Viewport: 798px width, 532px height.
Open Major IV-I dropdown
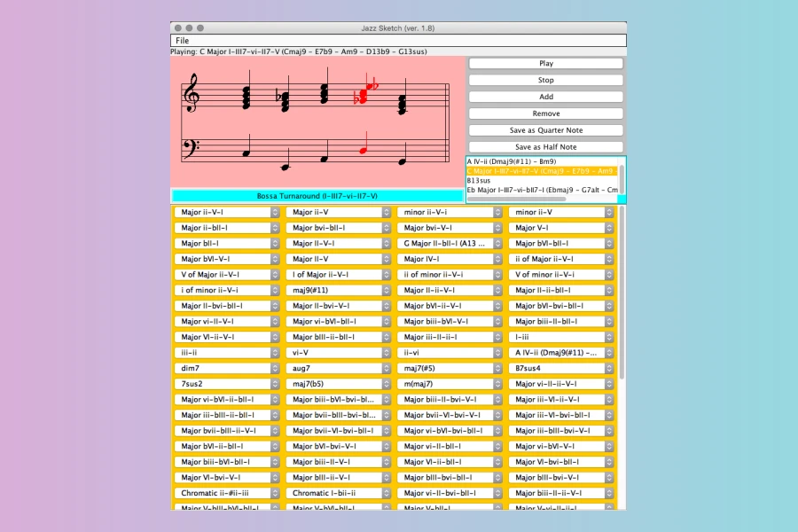tap(450, 259)
